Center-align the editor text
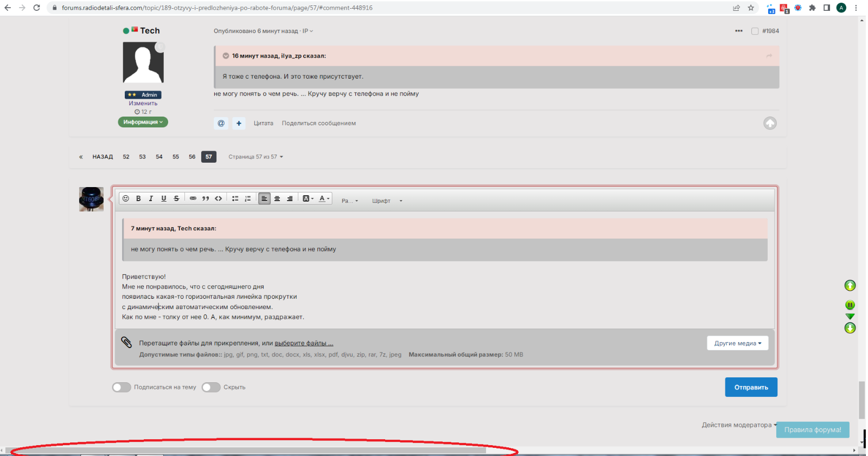The image size is (868, 456). pos(277,198)
